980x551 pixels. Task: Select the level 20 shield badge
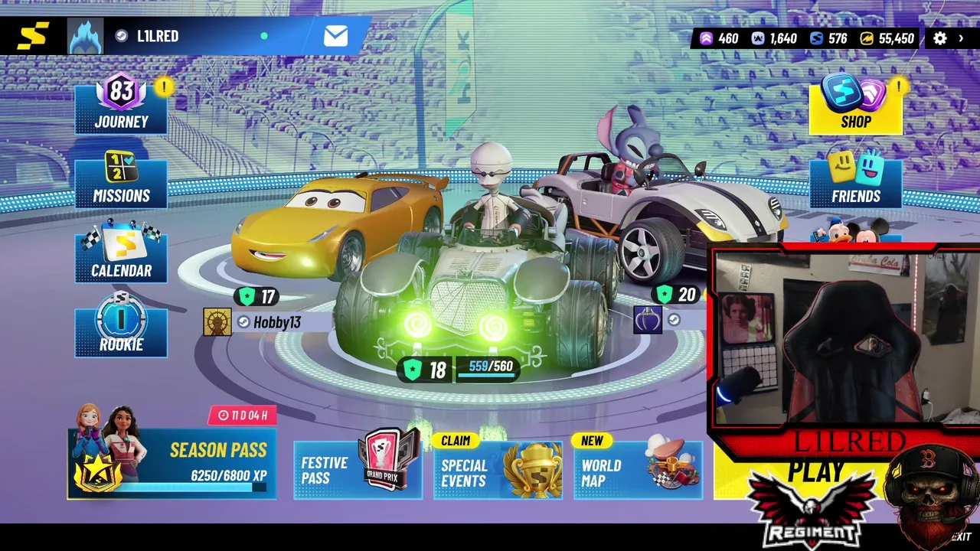click(677, 295)
